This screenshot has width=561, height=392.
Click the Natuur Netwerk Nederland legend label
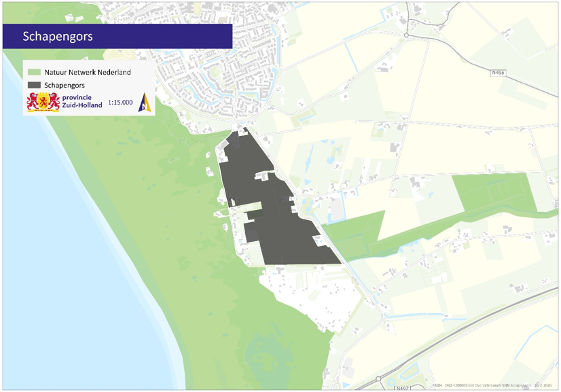pyautogui.click(x=88, y=72)
